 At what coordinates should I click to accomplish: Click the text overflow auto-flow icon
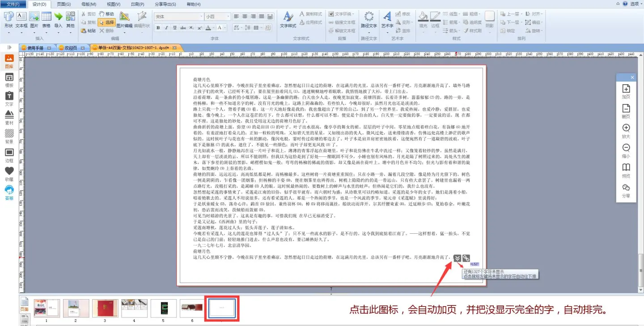point(457,258)
